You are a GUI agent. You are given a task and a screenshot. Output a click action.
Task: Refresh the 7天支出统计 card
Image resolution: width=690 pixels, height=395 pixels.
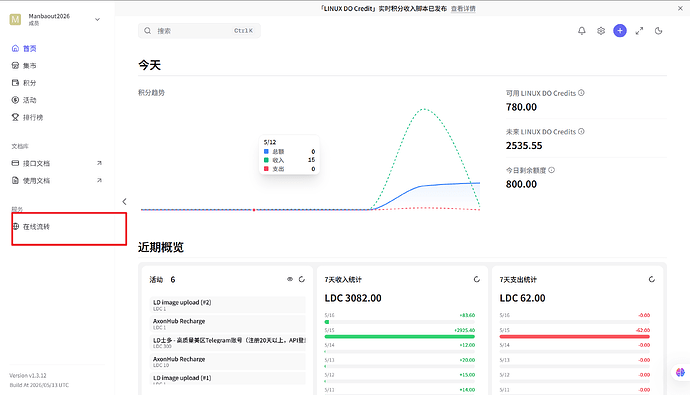(652, 279)
